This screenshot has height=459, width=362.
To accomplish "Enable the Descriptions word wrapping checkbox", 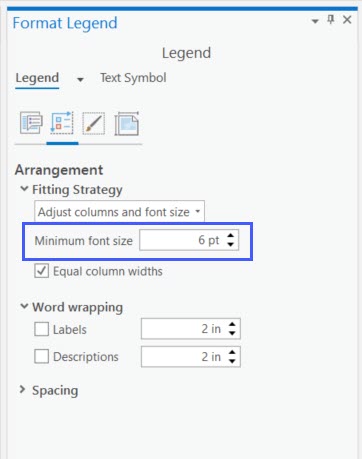I will [x=42, y=356].
